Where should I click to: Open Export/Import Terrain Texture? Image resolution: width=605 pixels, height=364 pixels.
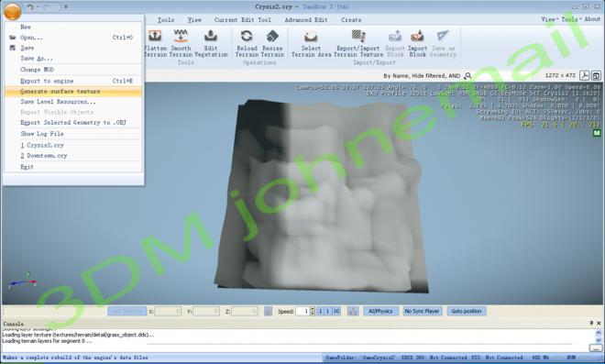pyautogui.click(x=358, y=44)
